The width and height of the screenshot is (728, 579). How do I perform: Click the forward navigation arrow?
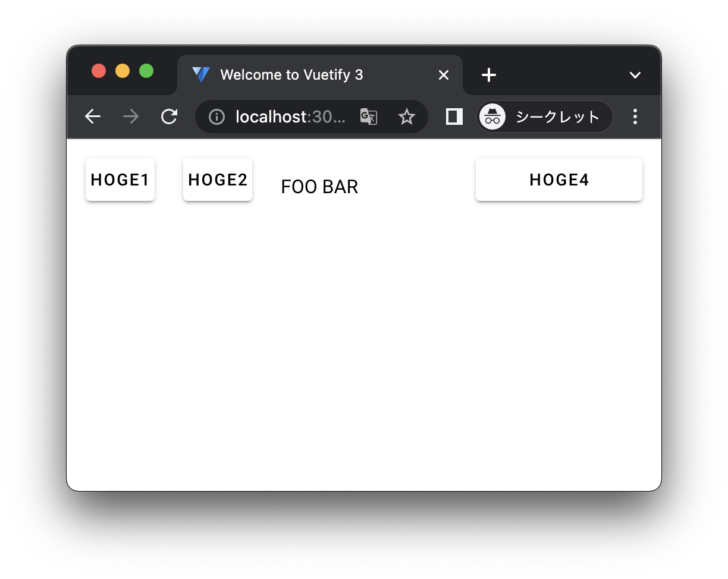coord(131,117)
